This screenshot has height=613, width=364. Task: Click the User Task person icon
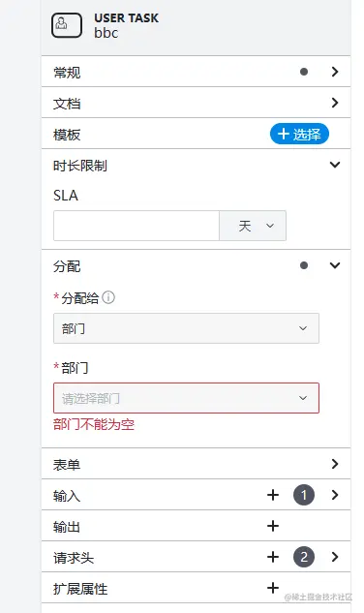(67, 25)
